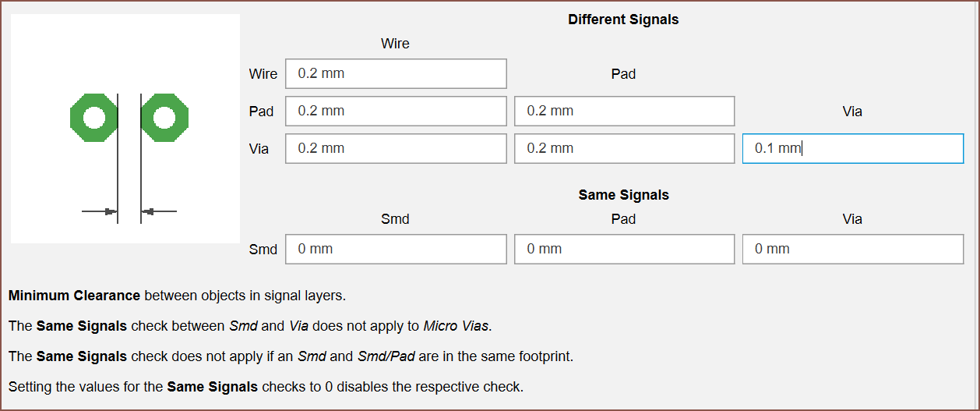Viewport: 980px width, 411px height.
Task: Select the Via to Wire clearance field
Action: click(396, 148)
